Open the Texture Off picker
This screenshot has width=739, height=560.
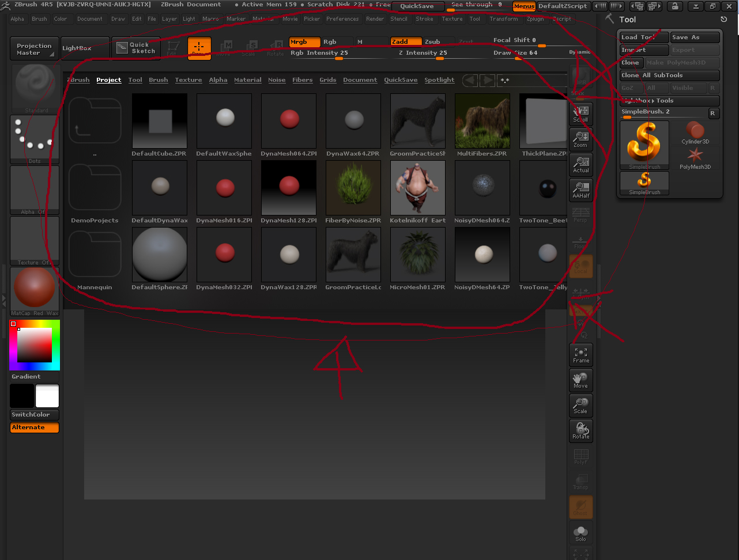click(35, 241)
